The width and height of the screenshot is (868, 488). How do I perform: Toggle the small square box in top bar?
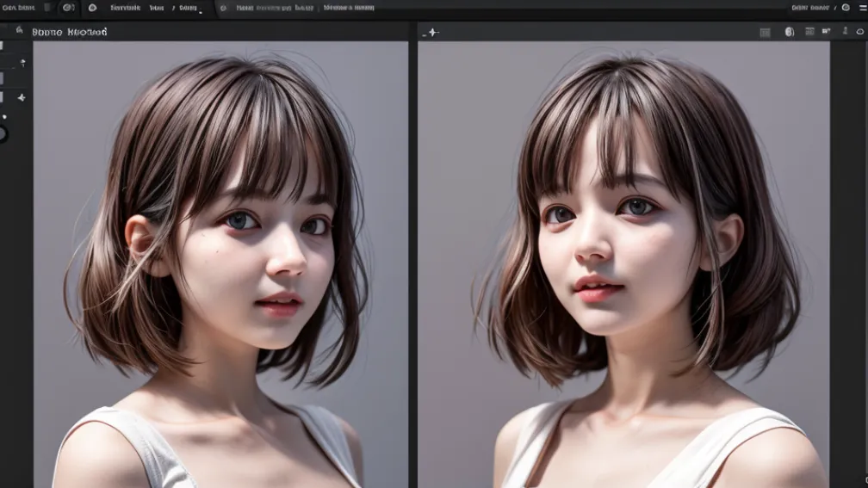pos(47,8)
